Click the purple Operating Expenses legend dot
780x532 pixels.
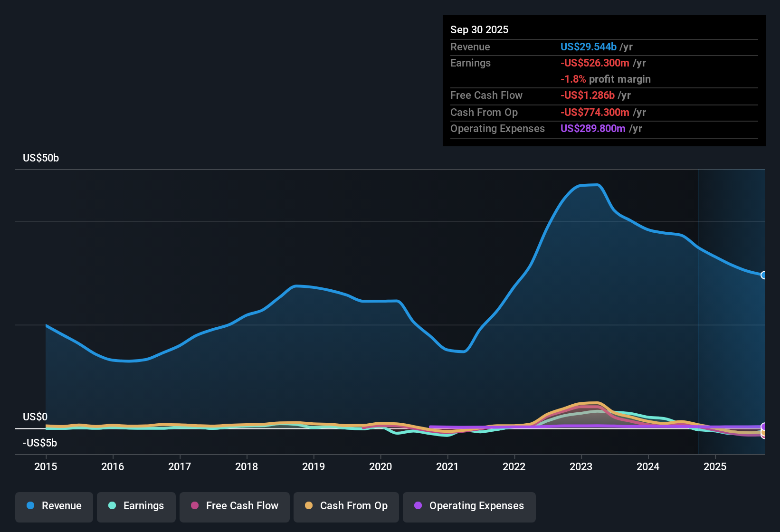(417, 506)
